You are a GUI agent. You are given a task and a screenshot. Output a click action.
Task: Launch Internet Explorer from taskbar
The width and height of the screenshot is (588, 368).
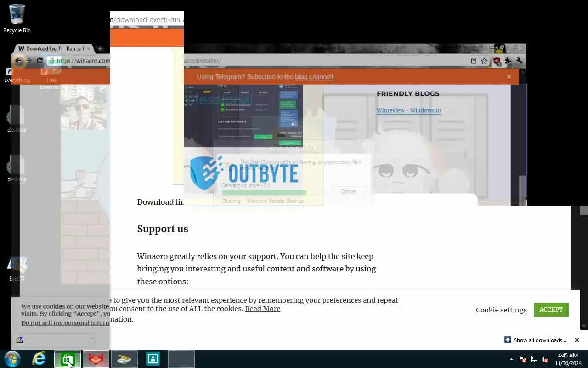tap(39, 359)
